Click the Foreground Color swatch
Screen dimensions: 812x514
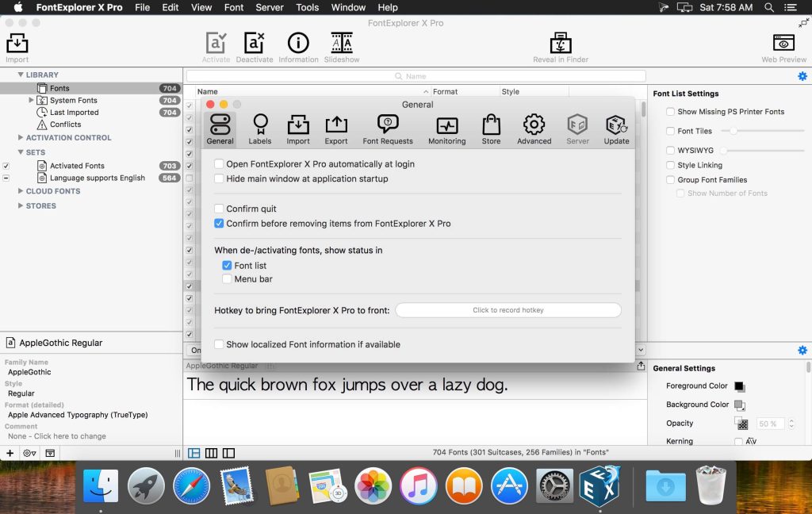[x=739, y=386]
